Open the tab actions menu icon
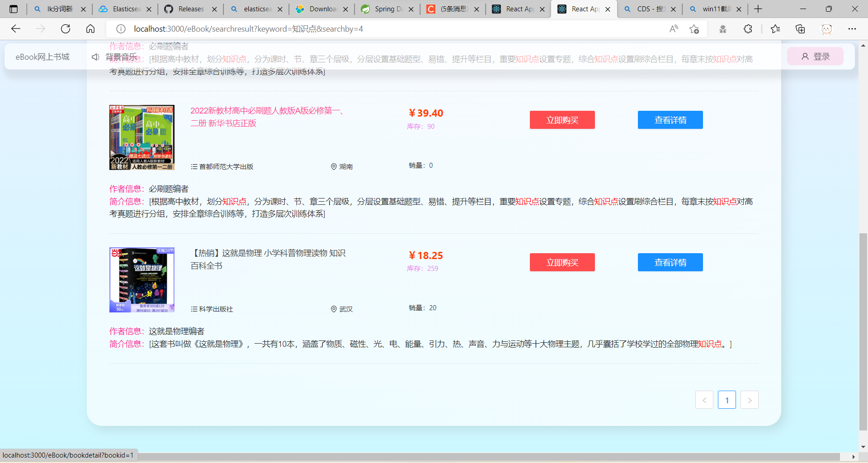This screenshot has width=868, height=463. point(14,9)
